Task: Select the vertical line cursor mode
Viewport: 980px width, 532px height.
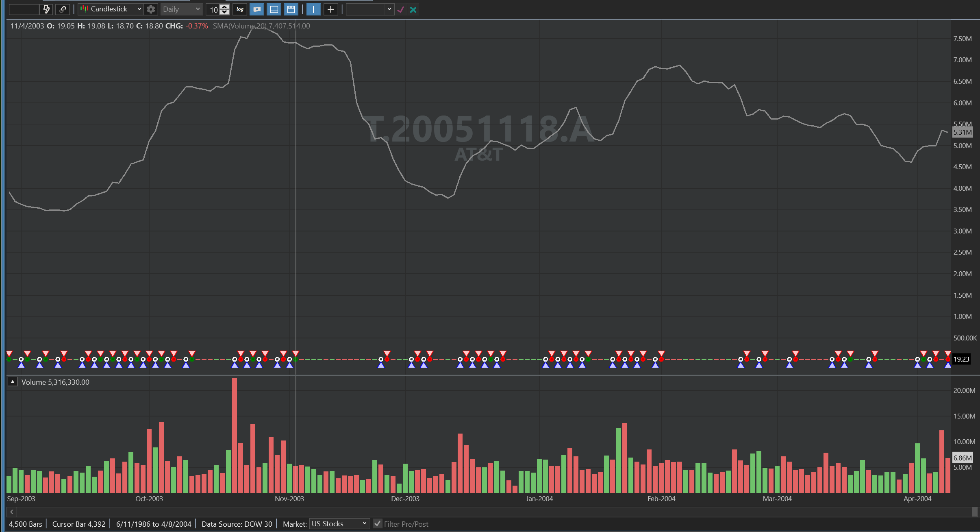Action: click(313, 9)
